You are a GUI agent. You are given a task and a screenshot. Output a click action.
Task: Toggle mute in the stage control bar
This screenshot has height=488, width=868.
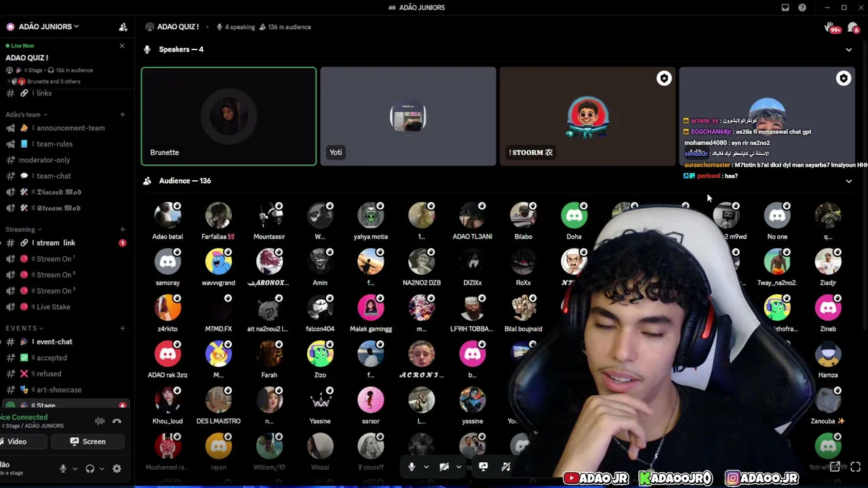[412, 466]
